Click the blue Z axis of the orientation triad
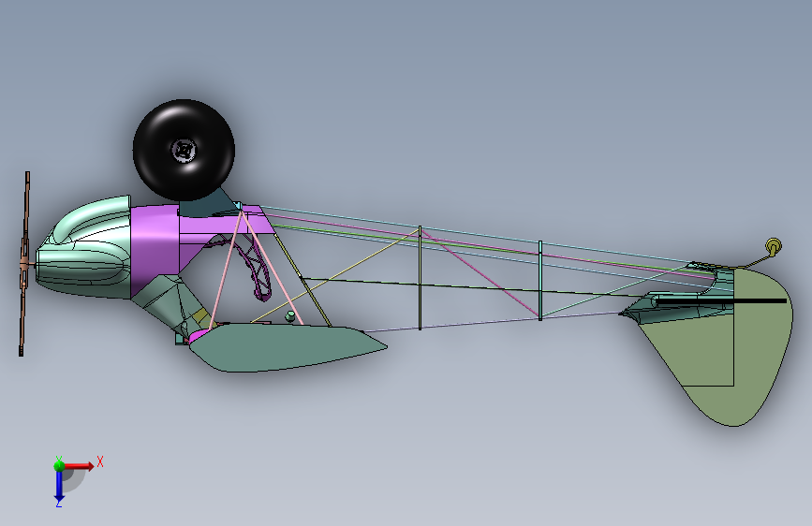Screen dimensions: 812x526 point(59,486)
